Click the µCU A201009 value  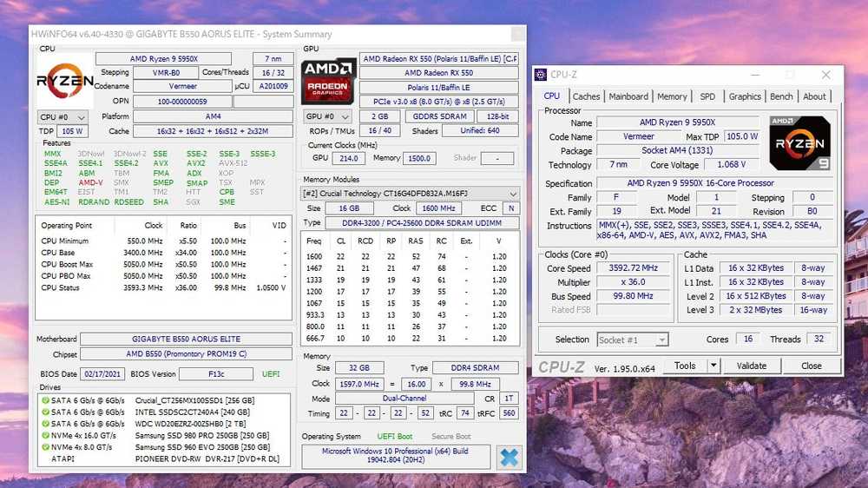point(273,87)
